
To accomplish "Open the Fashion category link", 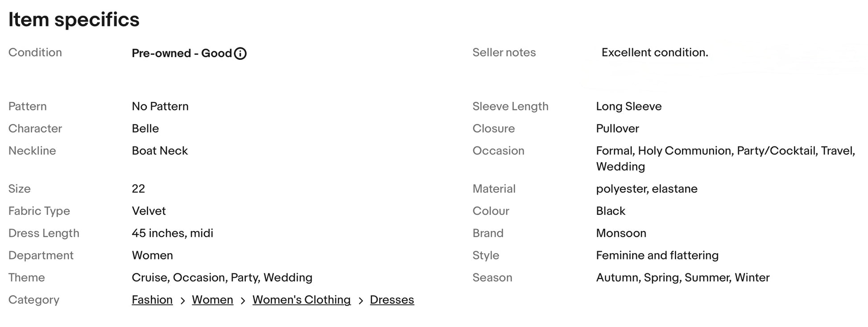I will click(152, 300).
